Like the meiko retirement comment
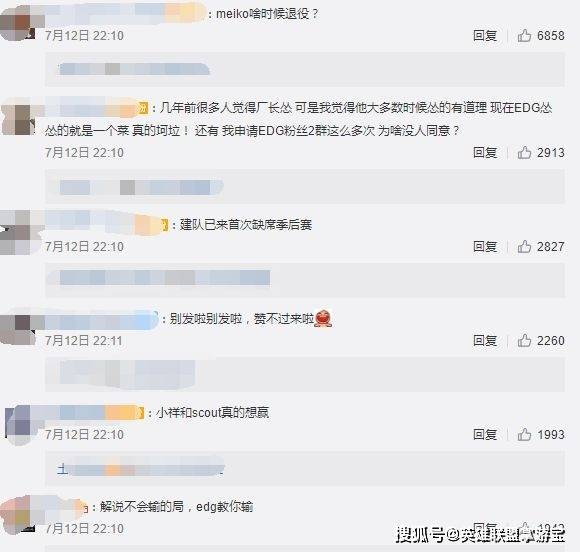The image size is (580, 552). click(x=524, y=36)
